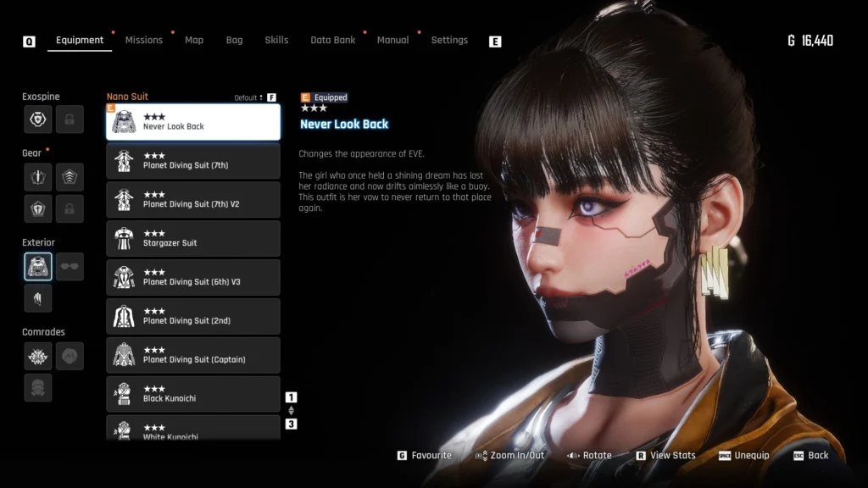Click the Comrades section label

(x=43, y=332)
